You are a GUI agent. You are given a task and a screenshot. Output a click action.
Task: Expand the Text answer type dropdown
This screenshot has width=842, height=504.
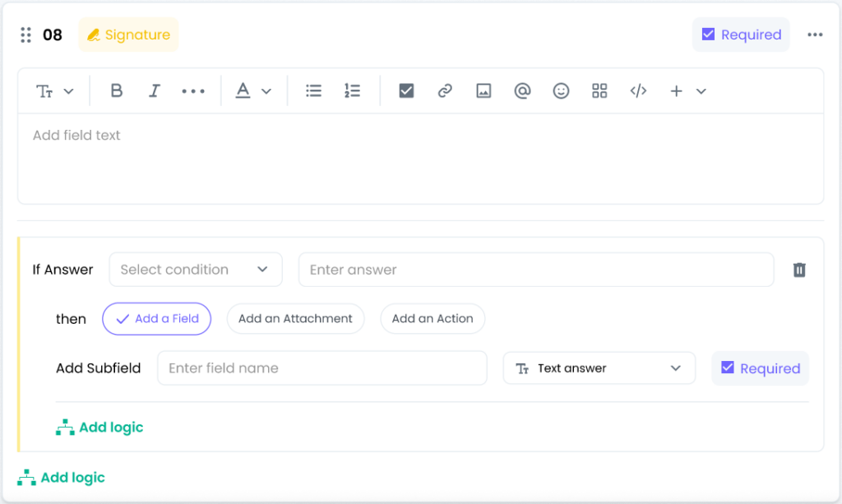tap(599, 368)
